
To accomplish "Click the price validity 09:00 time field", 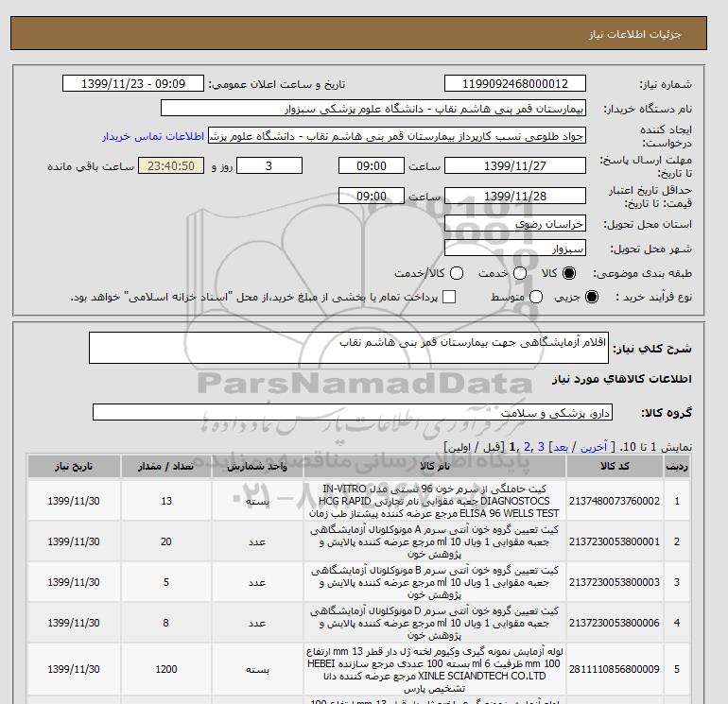I will 372,196.
